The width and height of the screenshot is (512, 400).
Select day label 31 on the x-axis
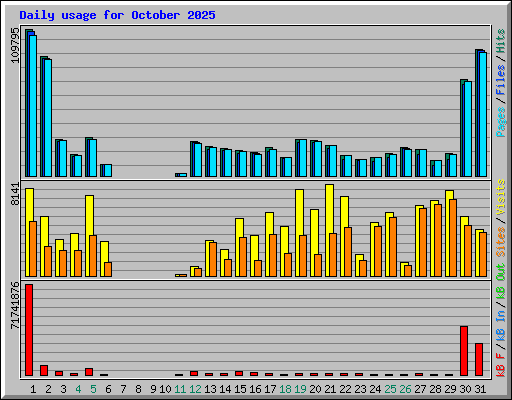(x=480, y=389)
